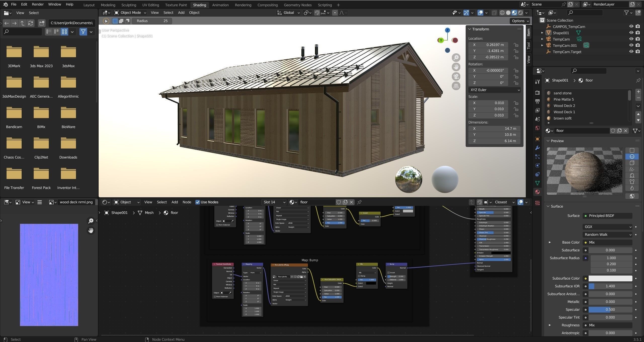The image size is (644, 342).
Task: Open the sidebar Tool tab
Action: point(529,46)
